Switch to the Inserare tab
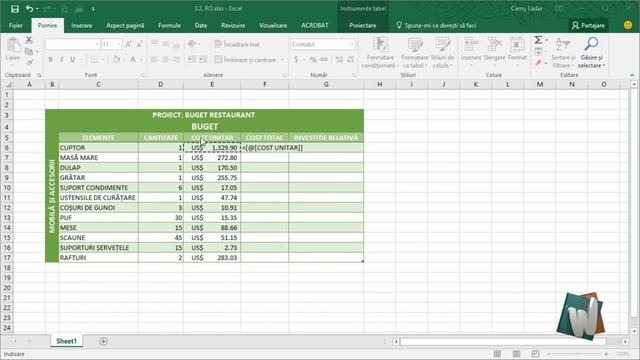This screenshot has width=640, height=360. point(82,25)
